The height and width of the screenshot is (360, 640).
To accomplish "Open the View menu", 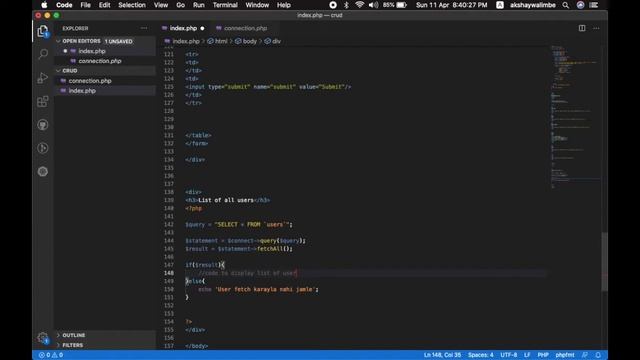I will pyautogui.click(x=161, y=5).
